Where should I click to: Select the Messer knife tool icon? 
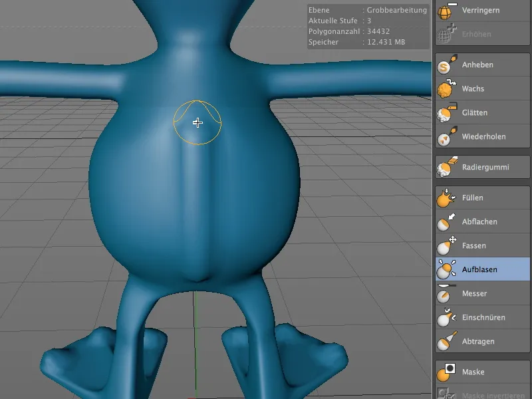pos(446,293)
